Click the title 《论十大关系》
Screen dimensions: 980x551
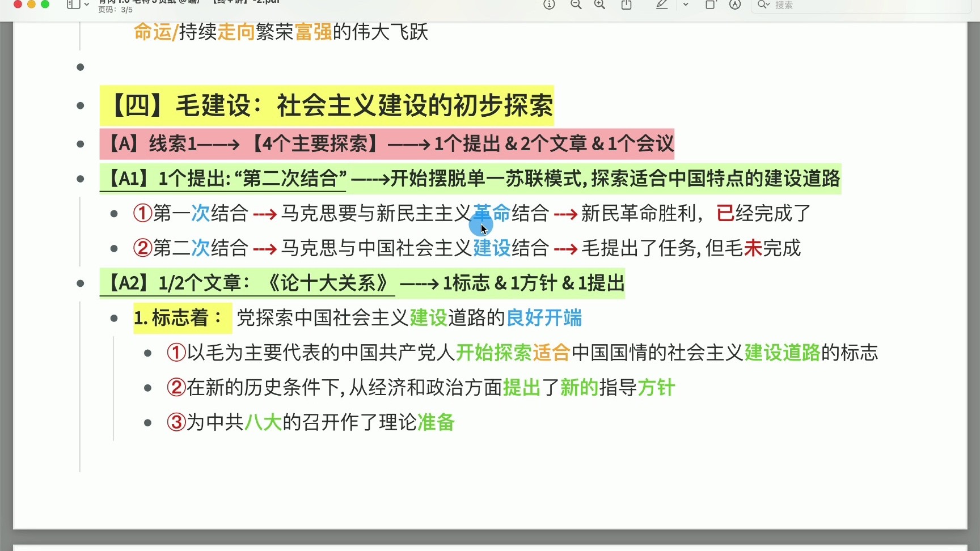click(x=328, y=283)
